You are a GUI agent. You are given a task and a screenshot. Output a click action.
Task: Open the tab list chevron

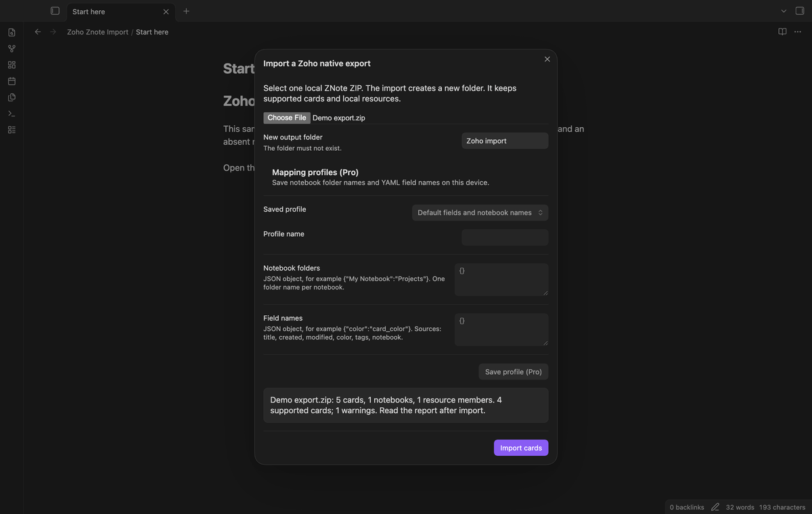(784, 11)
